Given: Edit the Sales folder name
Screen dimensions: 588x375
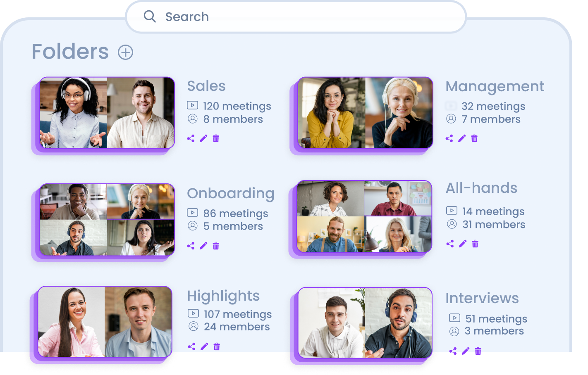Looking at the screenshot, I should 203,138.
